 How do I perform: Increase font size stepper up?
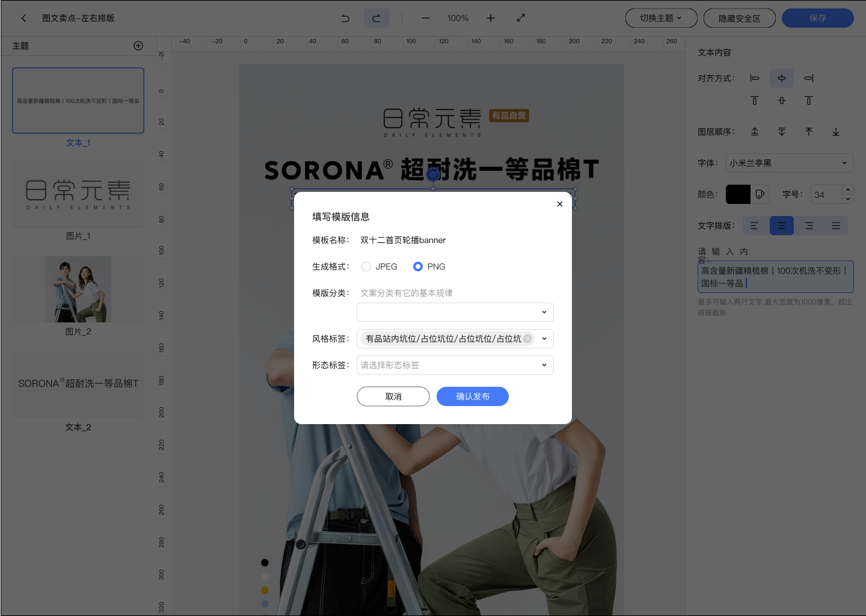tap(848, 189)
